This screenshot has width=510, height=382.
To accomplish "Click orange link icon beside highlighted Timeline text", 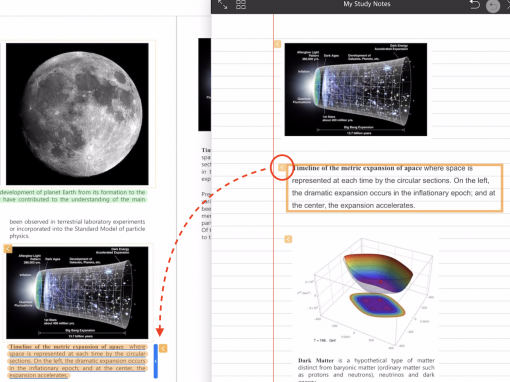I will (x=163, y=348).
